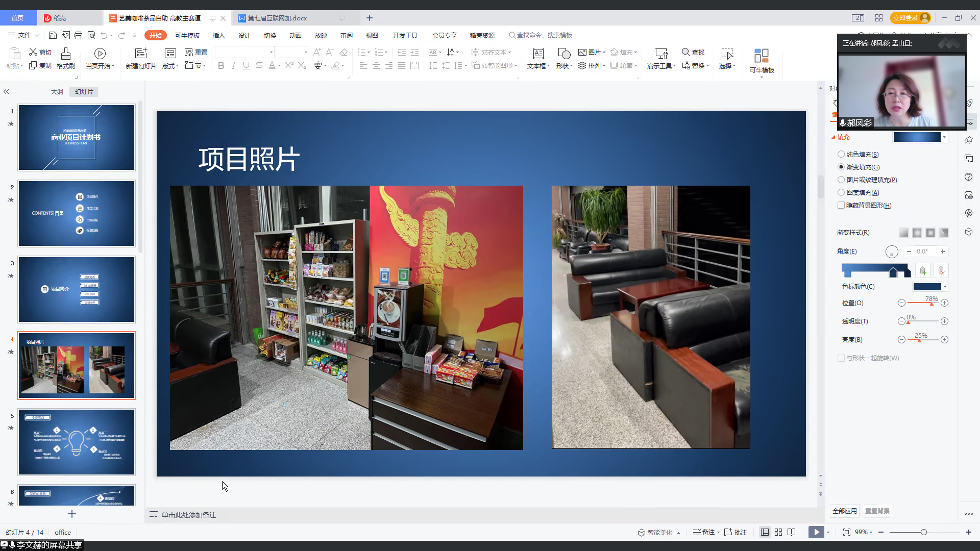Viewport: 980px width, 551px height.
Task: Click the zoom slider handle
Action: (x=923, y=532)
